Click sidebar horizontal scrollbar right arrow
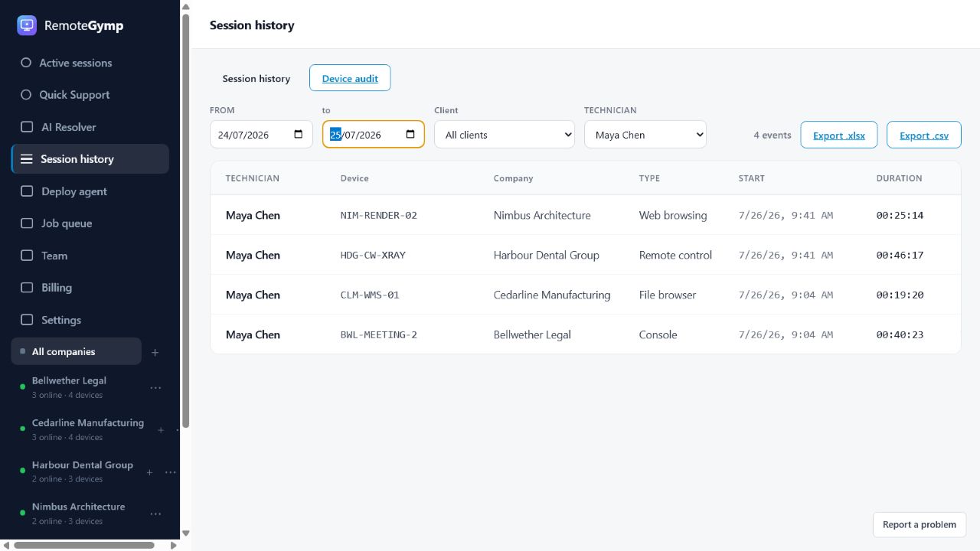This screenshot has height=551, width=980. click(x=174, y=546)
